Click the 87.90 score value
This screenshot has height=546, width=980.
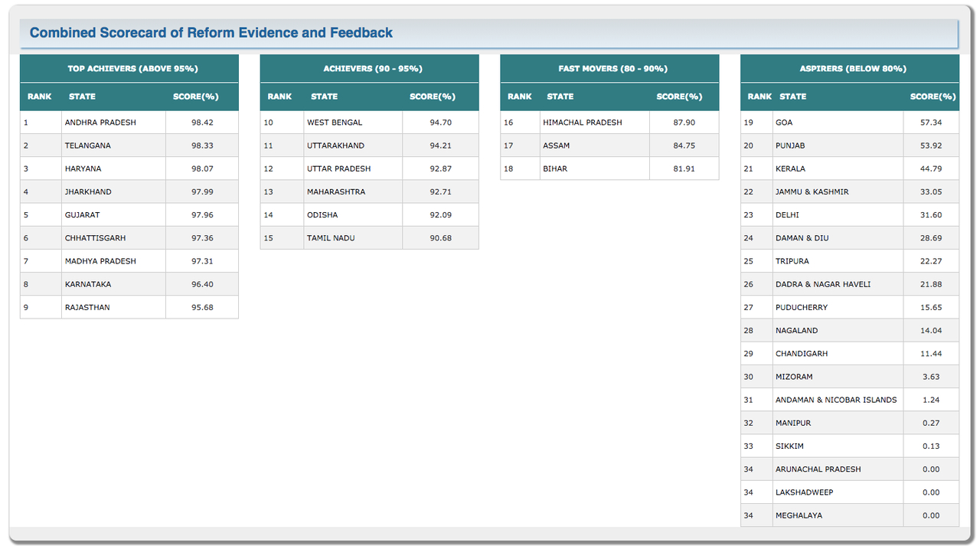[684, 123]
